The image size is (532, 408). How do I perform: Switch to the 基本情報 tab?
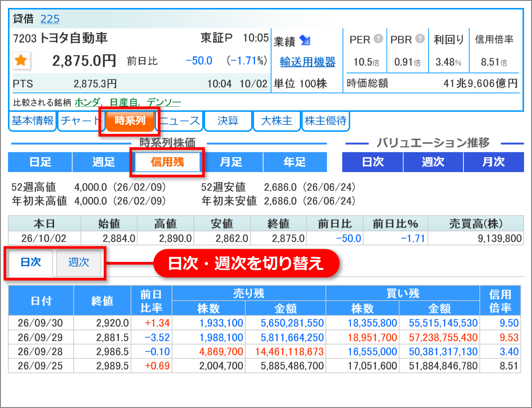33,121
